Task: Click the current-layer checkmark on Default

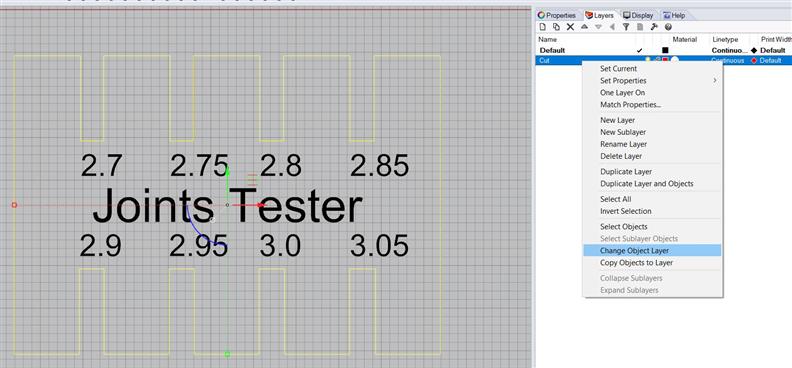Action: [x=640, y=50]
